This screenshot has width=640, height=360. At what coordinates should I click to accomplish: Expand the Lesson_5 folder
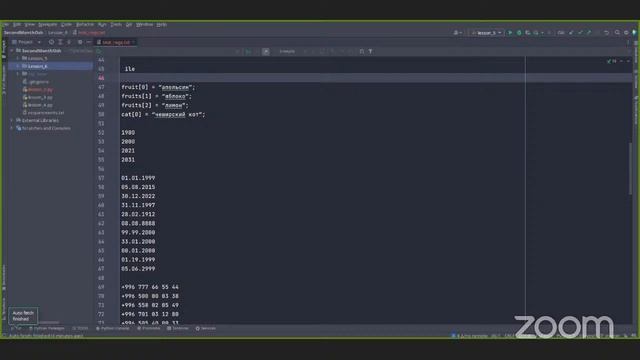(x=18, y=58)
